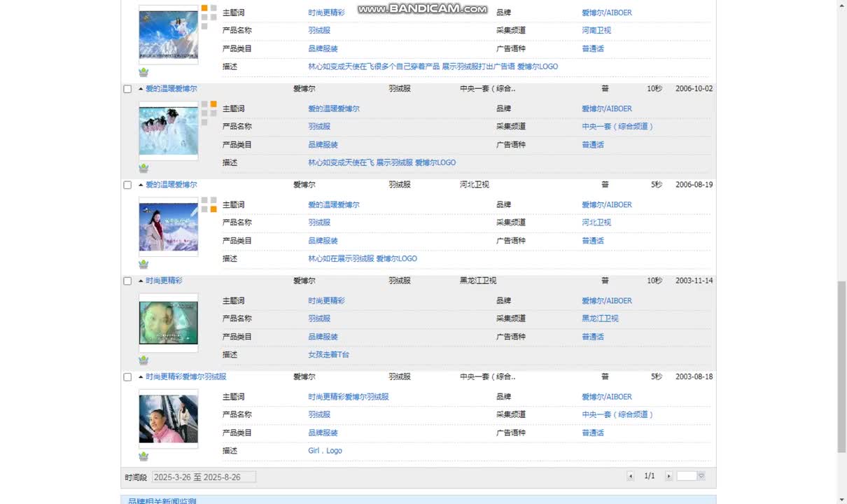Image resolution: width=847 pixels, height=504 pixels.
Task: Tick checkbox for 爱的温暖爱博尔 2006-08-19 row
Action: pyautogui.click(x=127, y=185)
